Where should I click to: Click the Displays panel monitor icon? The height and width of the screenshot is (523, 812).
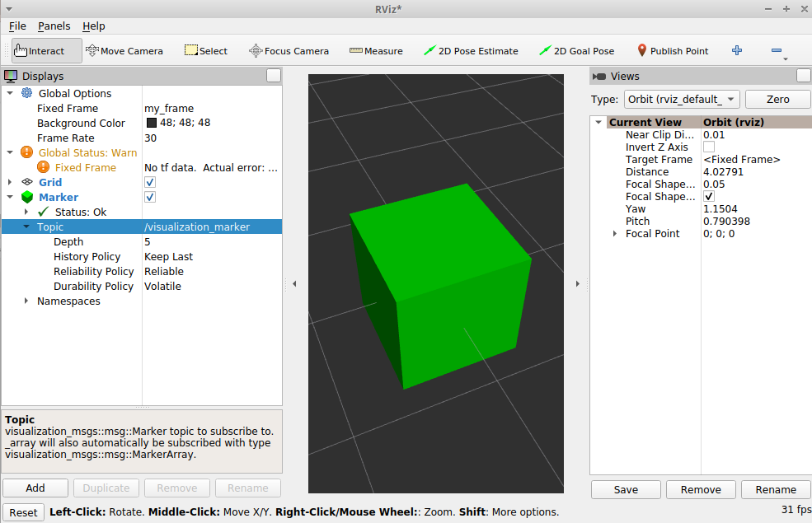[11, 76]
